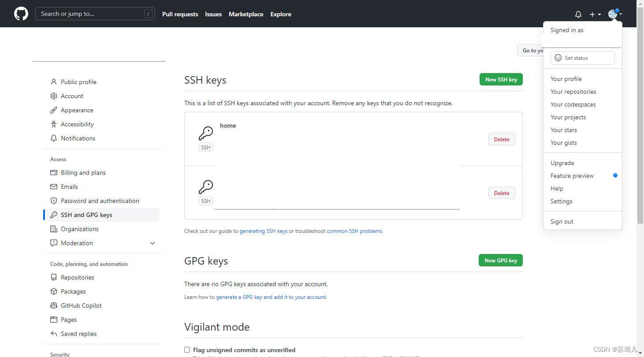Viewport: 644px width, 357px height.
Task: Click the Moderation report icon
Action: click(x=54, y=243)
